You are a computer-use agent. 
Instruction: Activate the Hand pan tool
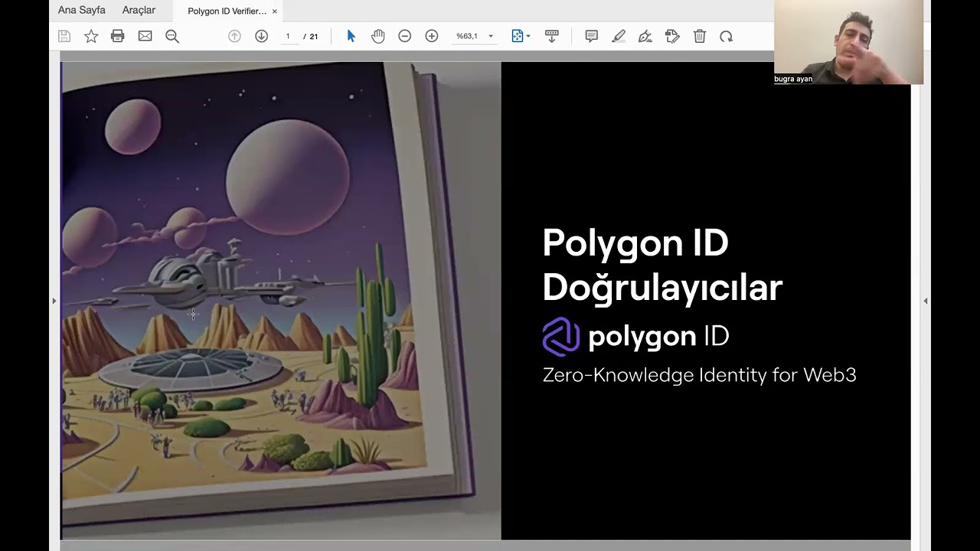pos(377,36)
